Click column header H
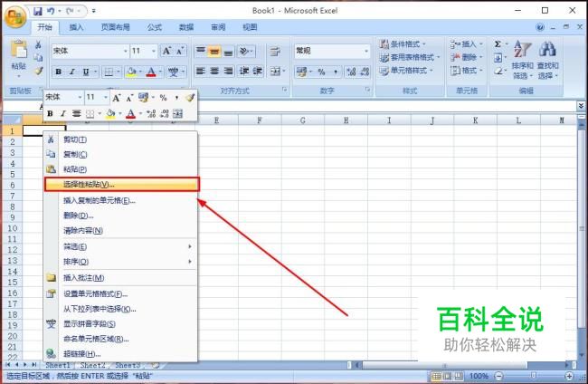The height and width of the screenshot is (384, 588). click(x=346, y=120)
